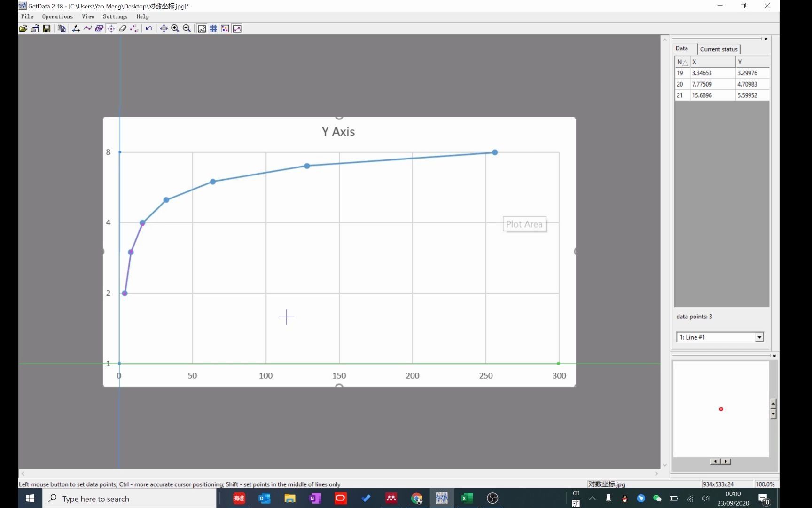812x508 pixels.
Task: Open image file with folder icon
Action: click(x=23, y=29)
